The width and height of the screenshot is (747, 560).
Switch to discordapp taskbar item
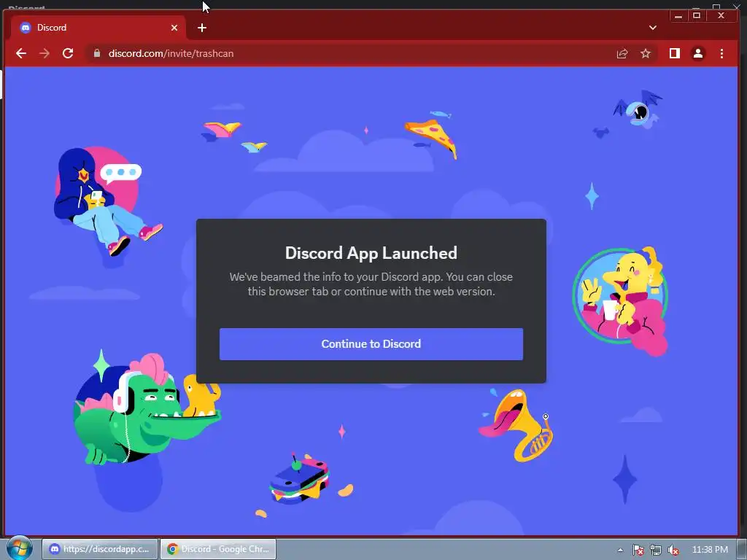coord(99,549)
